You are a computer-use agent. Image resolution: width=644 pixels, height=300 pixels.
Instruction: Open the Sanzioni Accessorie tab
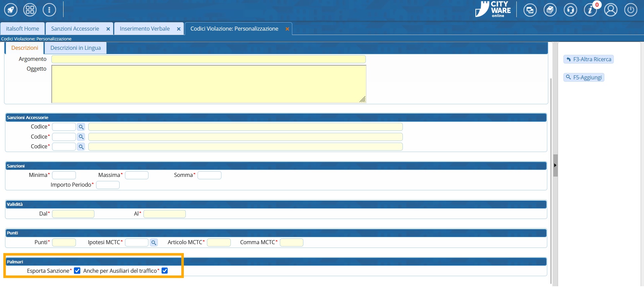(75, 29)
